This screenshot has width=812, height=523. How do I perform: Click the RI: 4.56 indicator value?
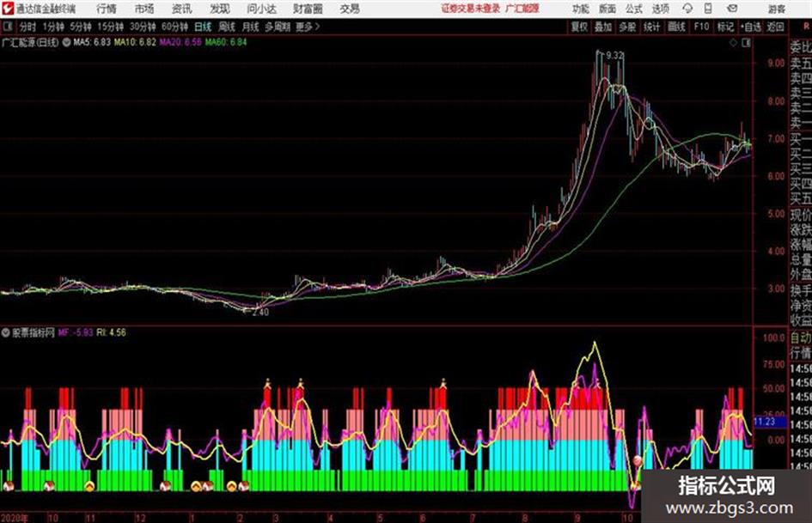[x=112, y=332]
